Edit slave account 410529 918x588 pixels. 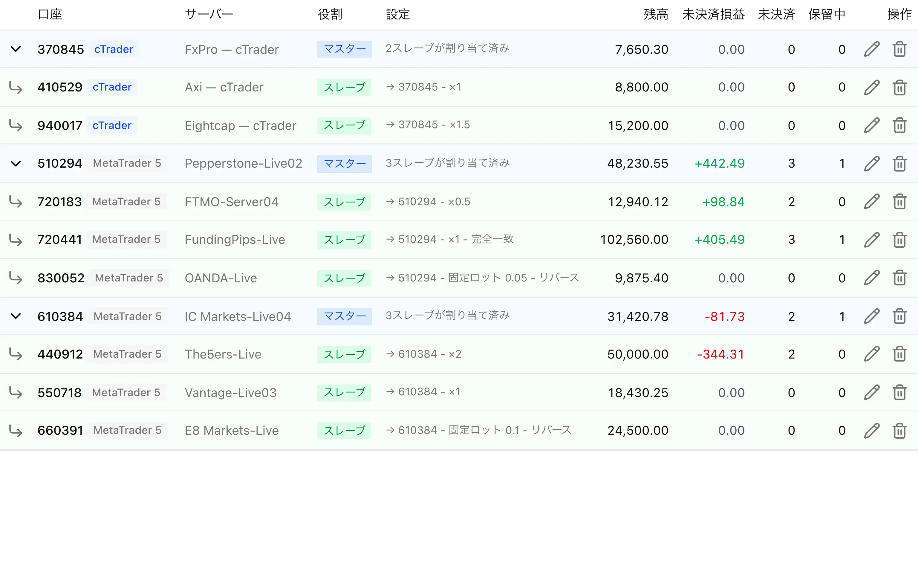[x=872, y=87]
